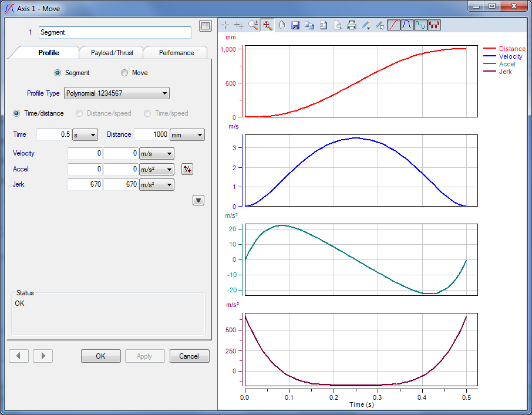This screenshot has height=415, width=532.
Task: Click the print graph icon
Action: pyautogui.click(x=352, y=25)
